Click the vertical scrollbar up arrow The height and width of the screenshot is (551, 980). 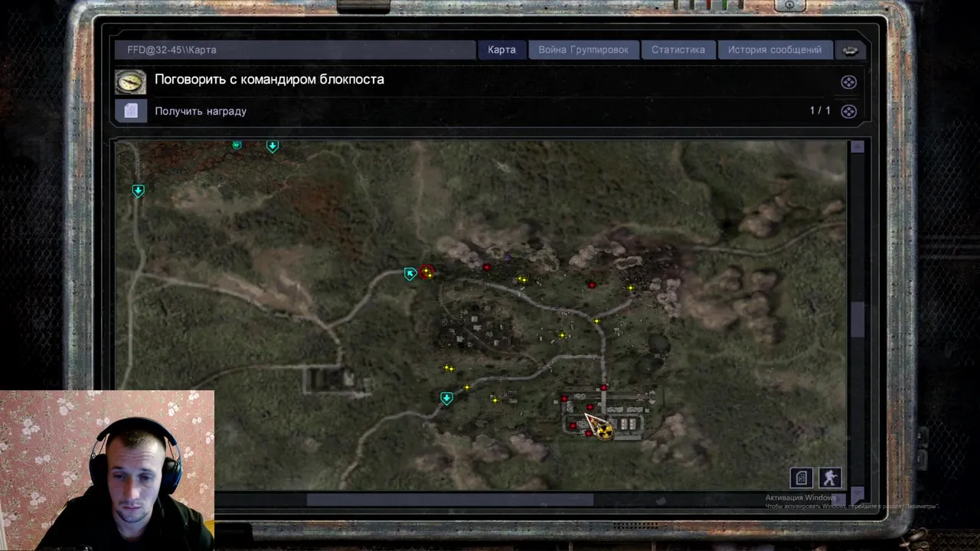tap(857, 147)
